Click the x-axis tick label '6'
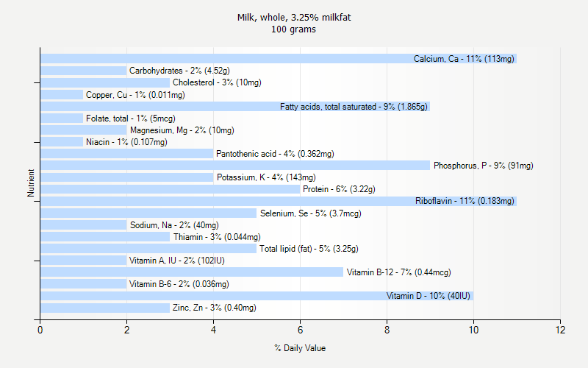This screenshot has height=368, width=588. point(300,330)
